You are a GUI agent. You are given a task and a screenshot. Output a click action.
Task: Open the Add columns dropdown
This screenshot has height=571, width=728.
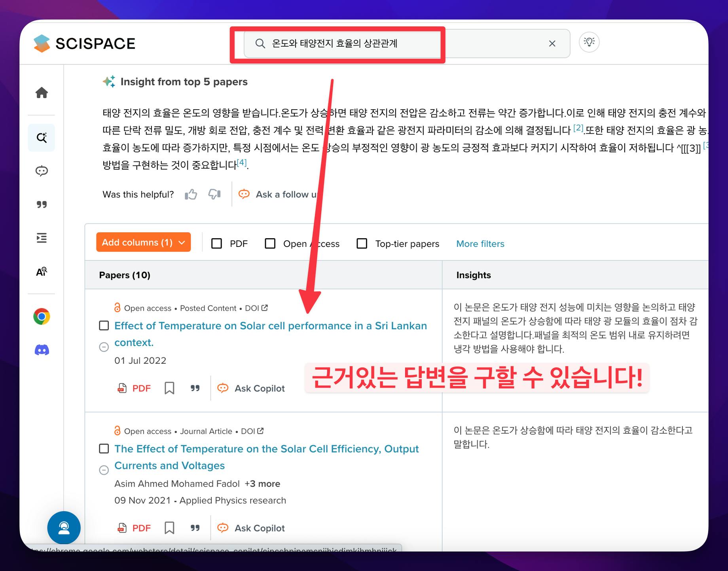click(143, 242)
